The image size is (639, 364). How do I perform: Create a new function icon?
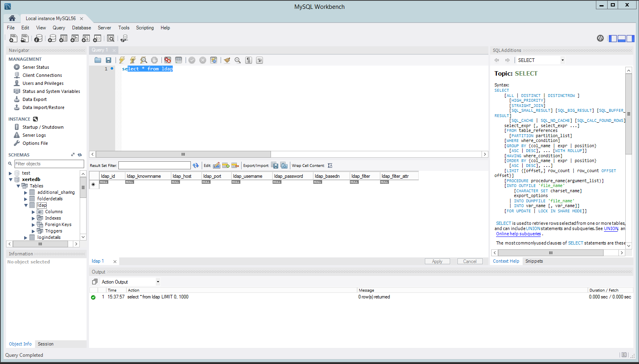point(97,38)
